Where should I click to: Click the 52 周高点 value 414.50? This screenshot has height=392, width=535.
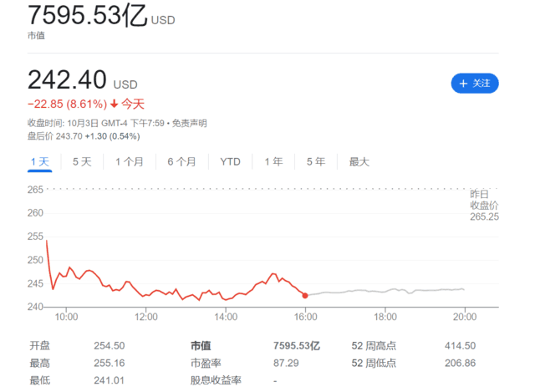[460, 345]
